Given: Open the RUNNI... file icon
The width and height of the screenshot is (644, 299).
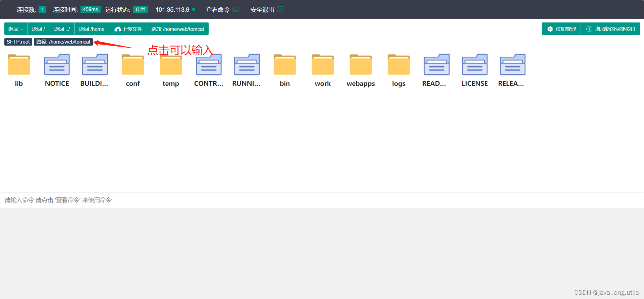Looking at the screenshot, I should (x=247, y=64).
